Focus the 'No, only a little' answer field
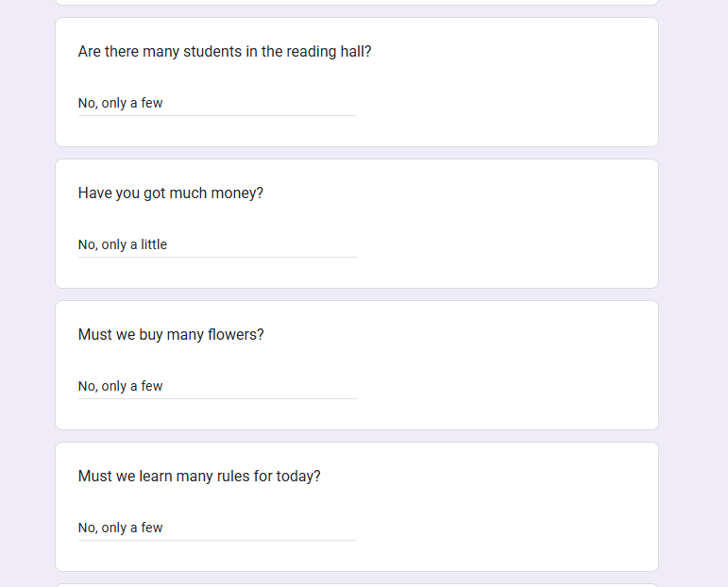Screen dimensions: 728x587 [217, 244]
